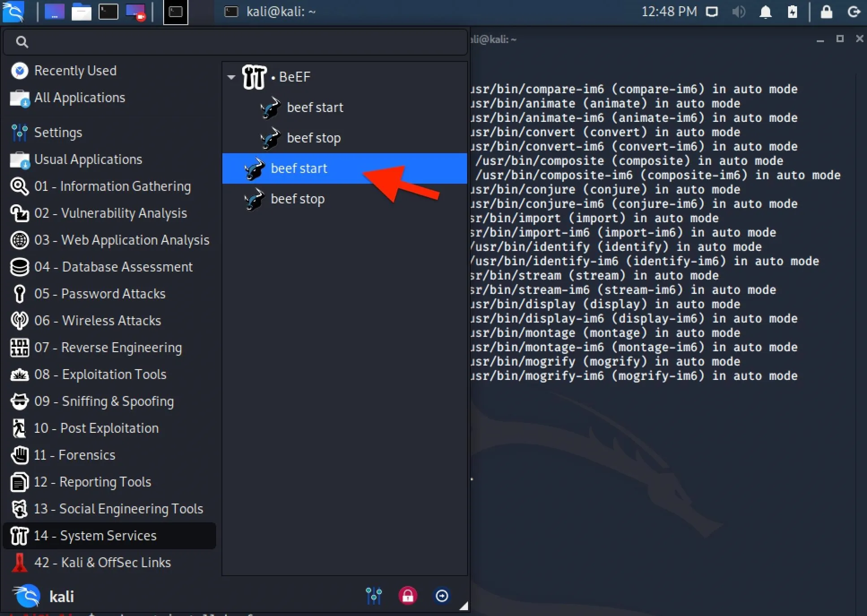
Task: Maximize the kali terminal window
Action: (x=840, y=39)
